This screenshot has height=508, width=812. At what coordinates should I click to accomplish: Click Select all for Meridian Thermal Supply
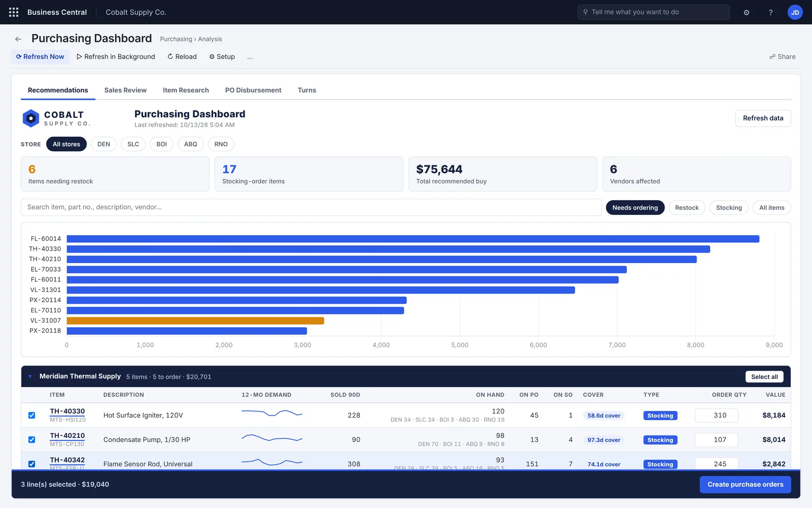(x=764, y=376)
